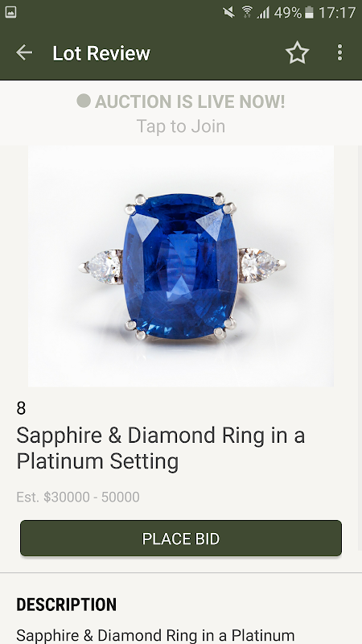The height and width of the screenshot is (644, 362).
Task: Tap the cellular signal bars icon
Action: click(x=264, y=13)
